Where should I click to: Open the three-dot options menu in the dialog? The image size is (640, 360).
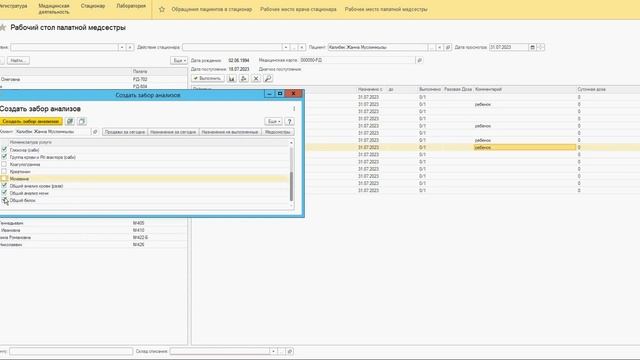(294, 109)
